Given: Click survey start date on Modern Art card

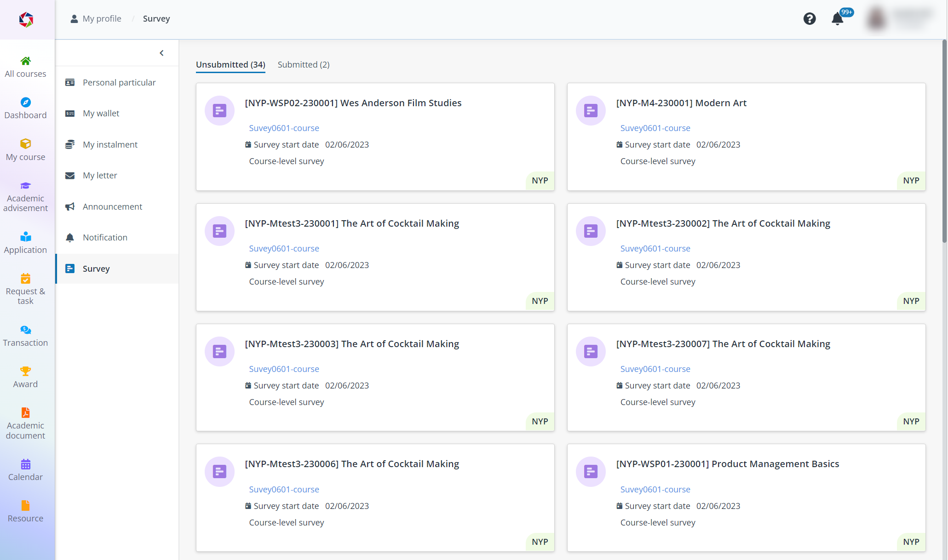Looking at the screenshot, I should pyautogui.click(x=678, y=145).
